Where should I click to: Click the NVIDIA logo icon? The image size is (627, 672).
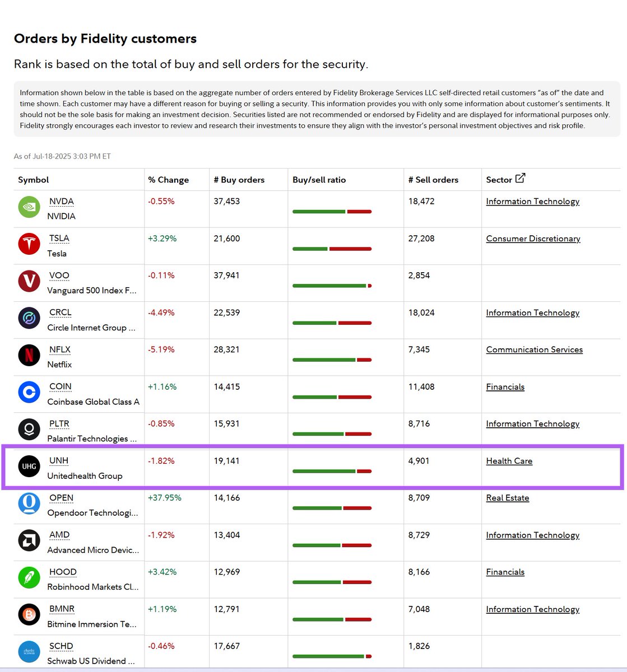click(29, 207)
